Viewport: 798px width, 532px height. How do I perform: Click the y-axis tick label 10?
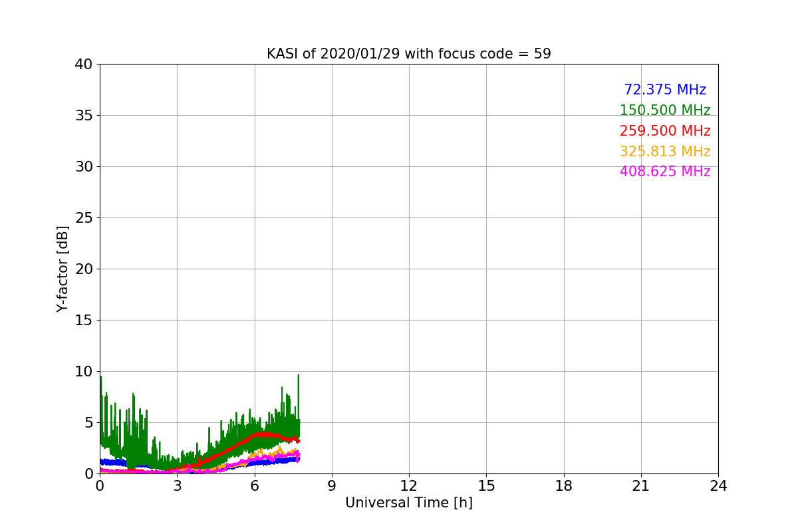tap(83, 372)
